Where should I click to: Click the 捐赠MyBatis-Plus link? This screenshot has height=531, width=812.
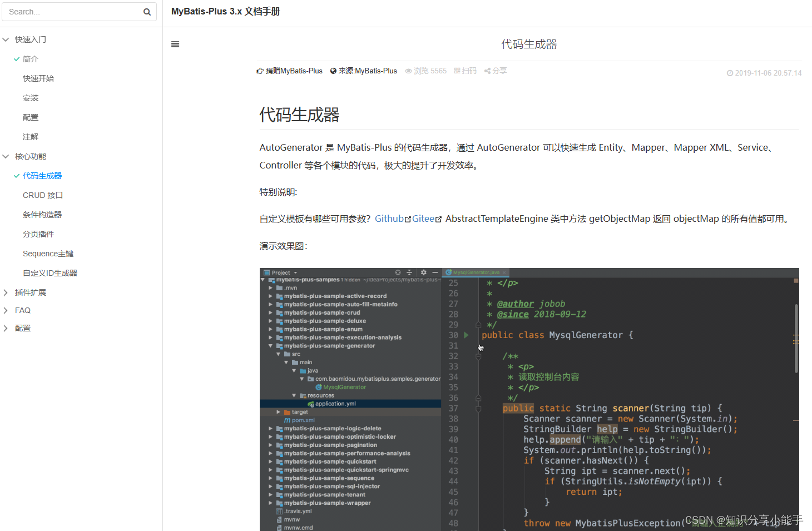tap(289, 71)
